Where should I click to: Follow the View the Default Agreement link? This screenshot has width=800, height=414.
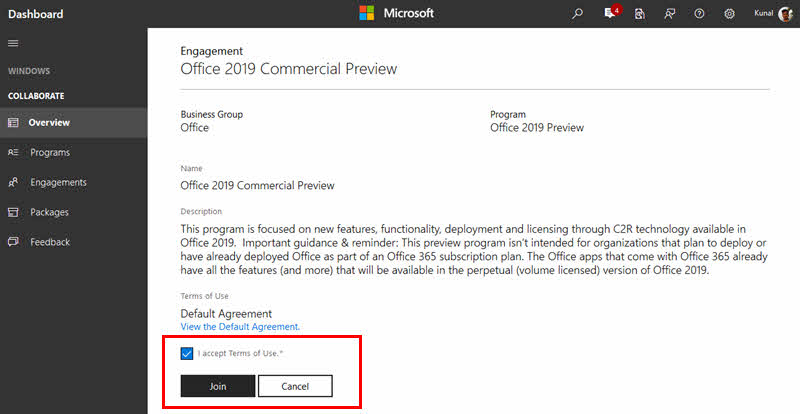pyautogui.click(x=240, y=327)
